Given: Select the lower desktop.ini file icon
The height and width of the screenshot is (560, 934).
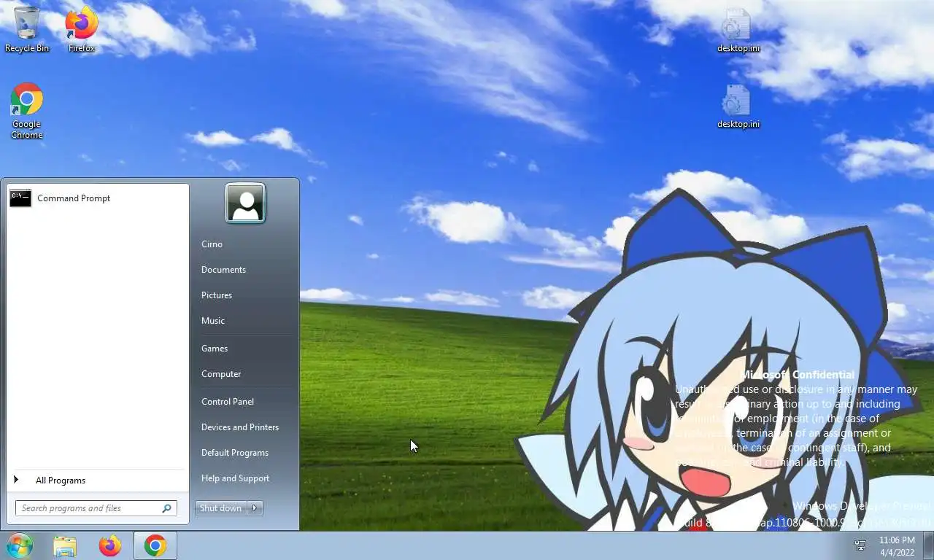Looking at the screenshot, I should click(738, 106).
